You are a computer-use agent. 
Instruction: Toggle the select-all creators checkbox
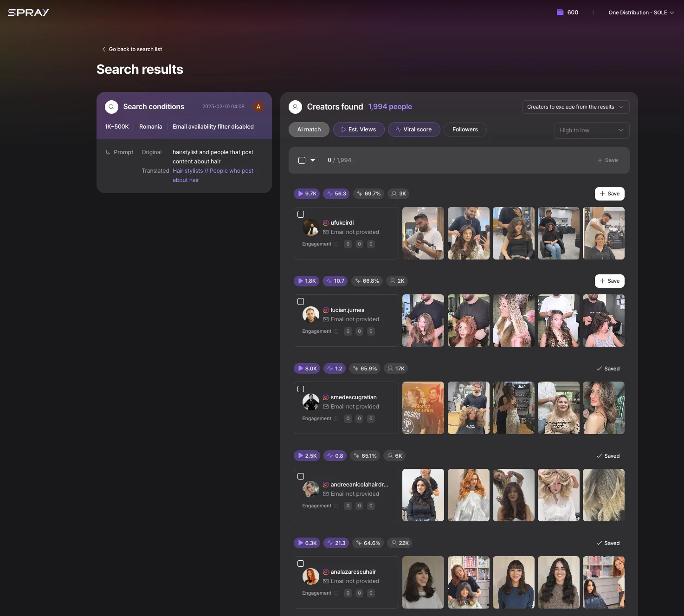coord(302,160)
